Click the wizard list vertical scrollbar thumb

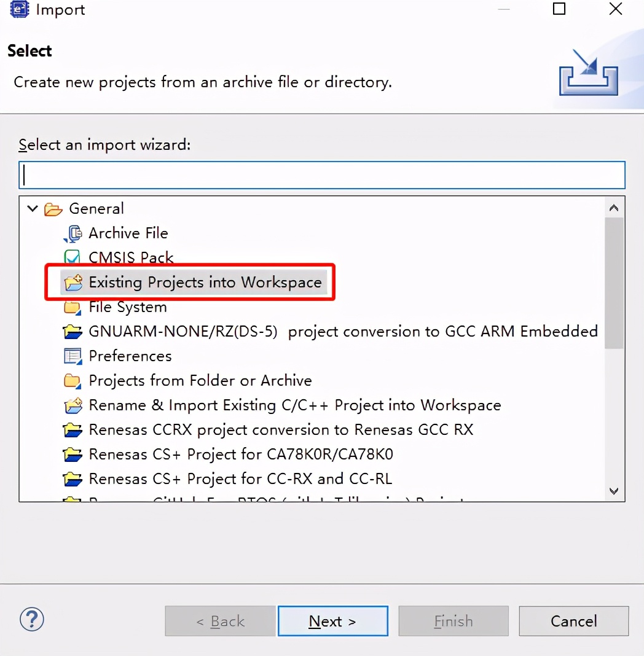pyautogui.click(x=613, y=283)
